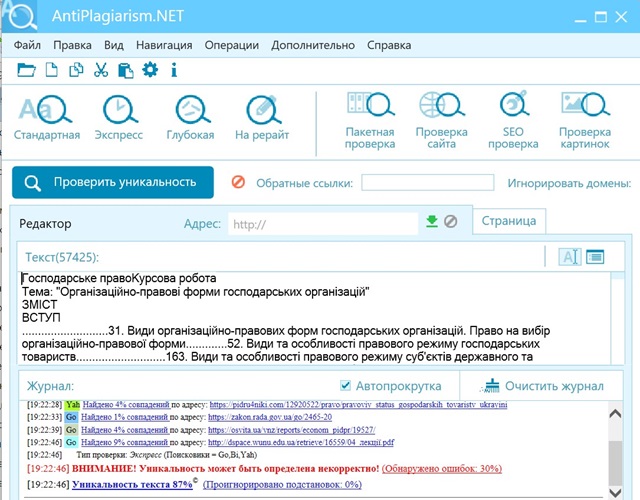
Task: Open the Справка menu
Action: click(x=389, y=45)
